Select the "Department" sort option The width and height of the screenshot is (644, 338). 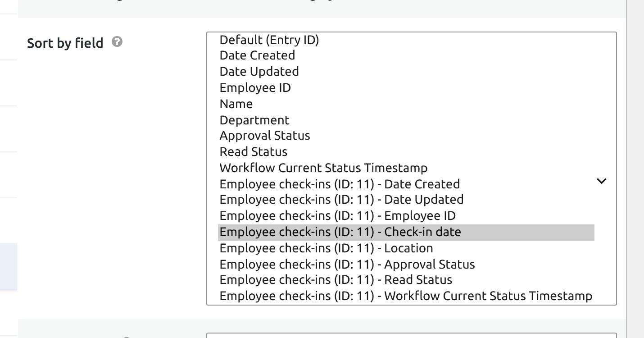(x=406, y=120)
